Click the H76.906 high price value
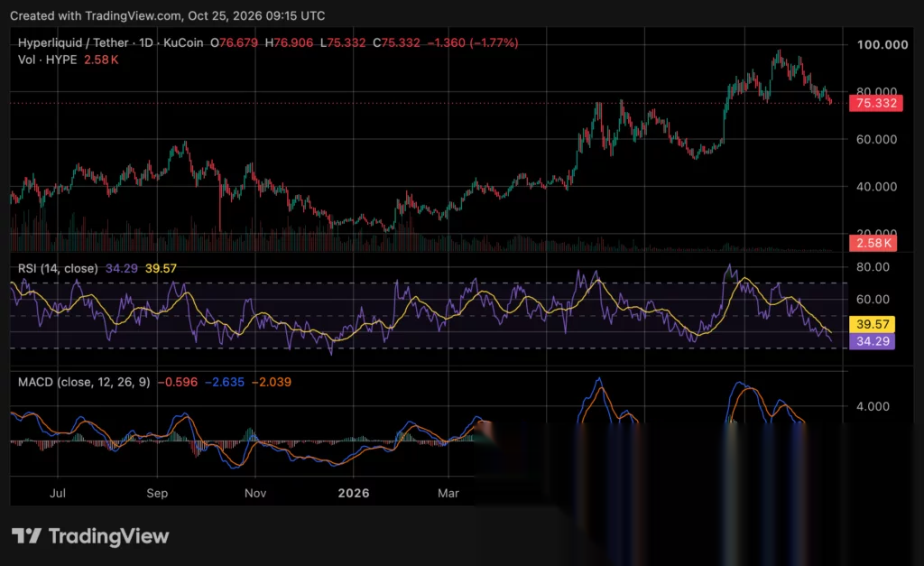Image resolution: width=924 pixels, height=566 pixels. [x=289, y=43]
